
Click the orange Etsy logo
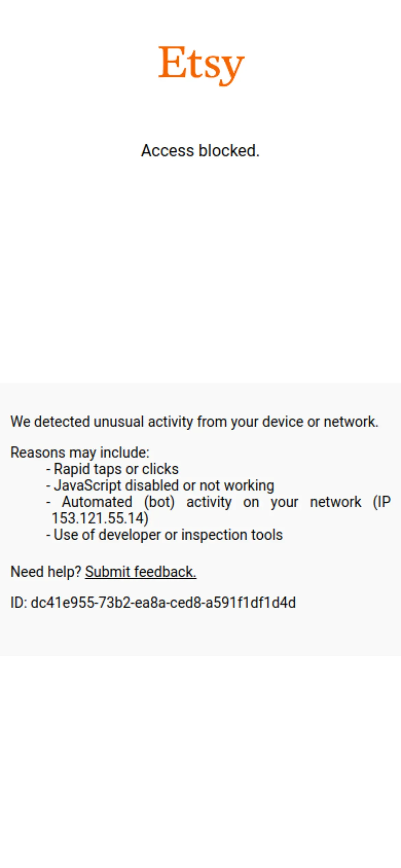click(201, 65)
